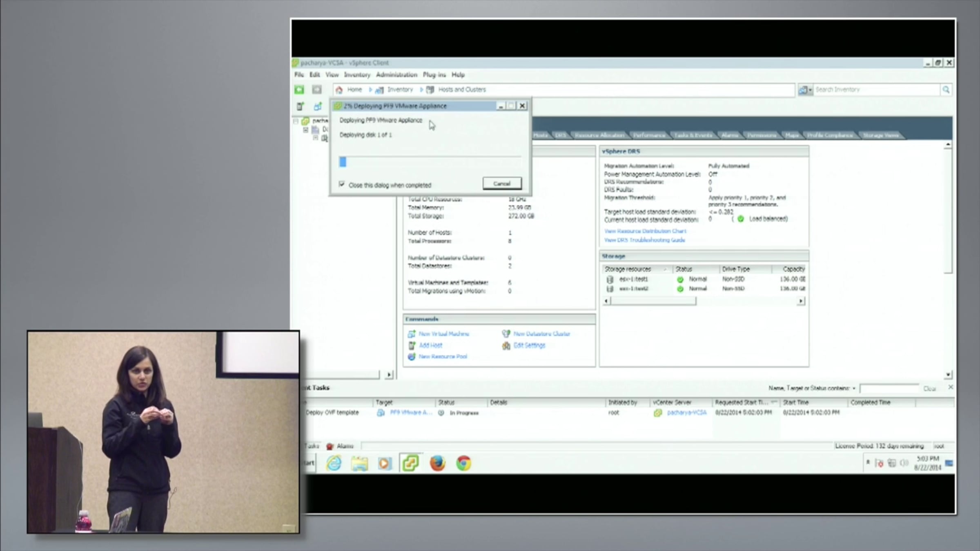
Task: Uncheck Close this dialog when completed
Action: pos(342,184)
